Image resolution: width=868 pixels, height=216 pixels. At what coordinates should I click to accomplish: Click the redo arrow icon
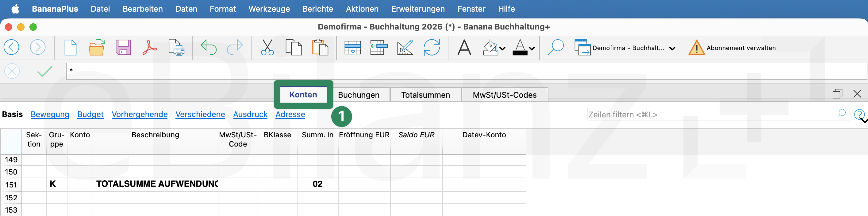coord(235,48)
